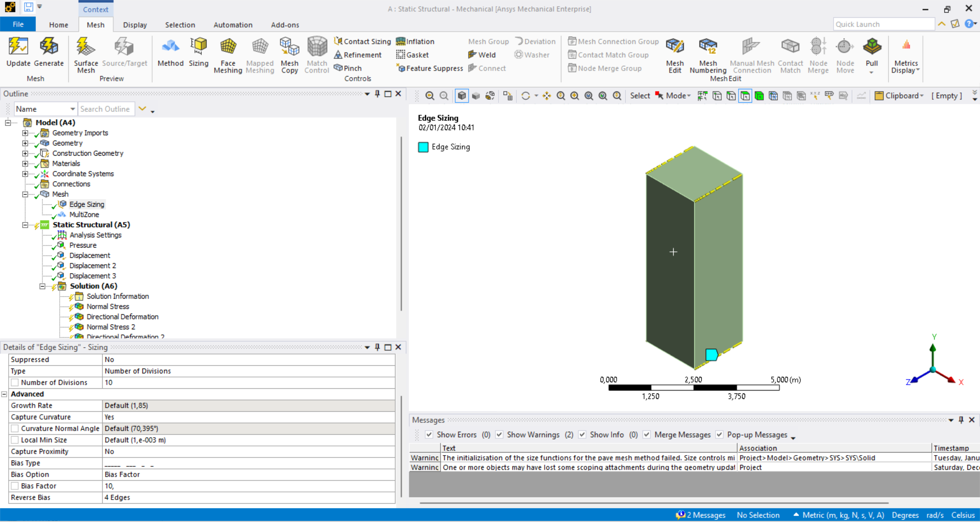Click the Surface Mesh preview icon
Viewport: 980px width, 522px height.
click(86, 54)
